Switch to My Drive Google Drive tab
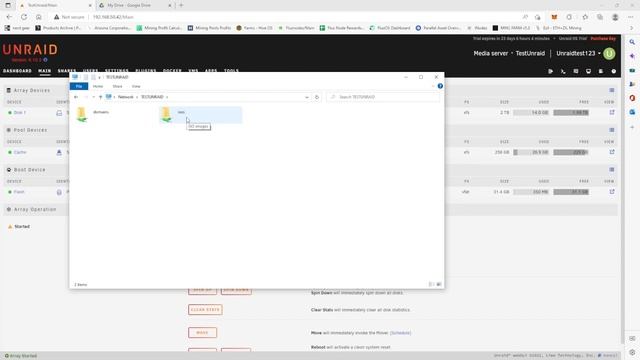 (x=135, y=6)
